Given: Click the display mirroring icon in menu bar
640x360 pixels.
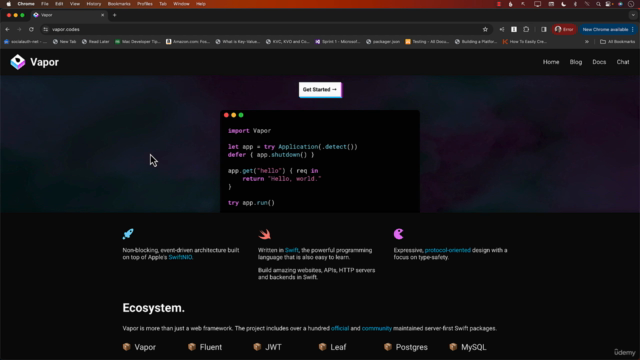Looking at the screenshot, I should [x=537, y=4].
